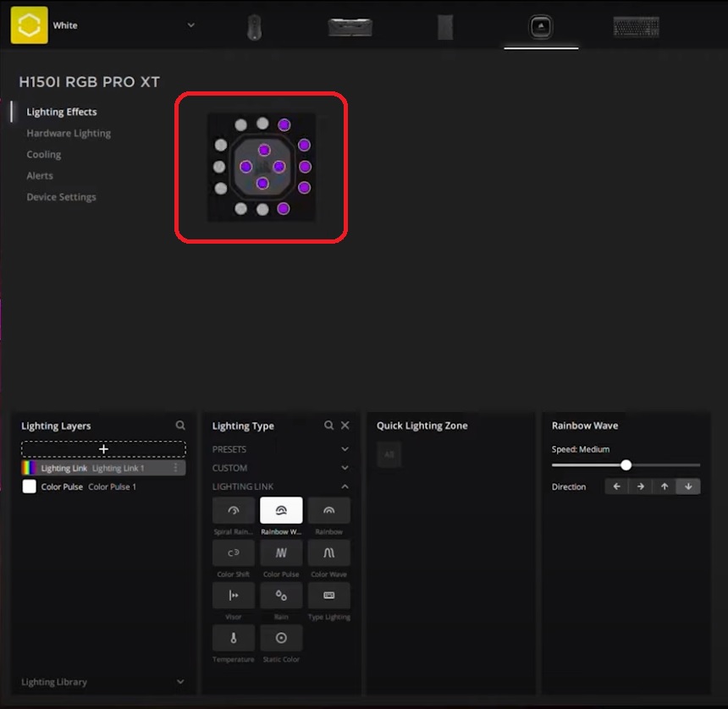Choose Static Color lighting type

[x=281, y=638]
